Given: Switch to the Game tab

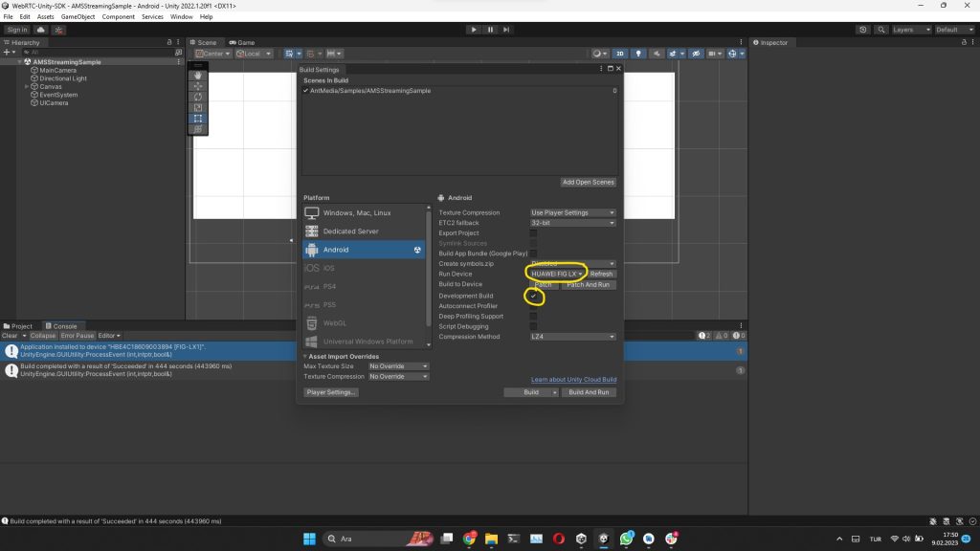Looking at the screenshot, I should click(x=242, y=42).
